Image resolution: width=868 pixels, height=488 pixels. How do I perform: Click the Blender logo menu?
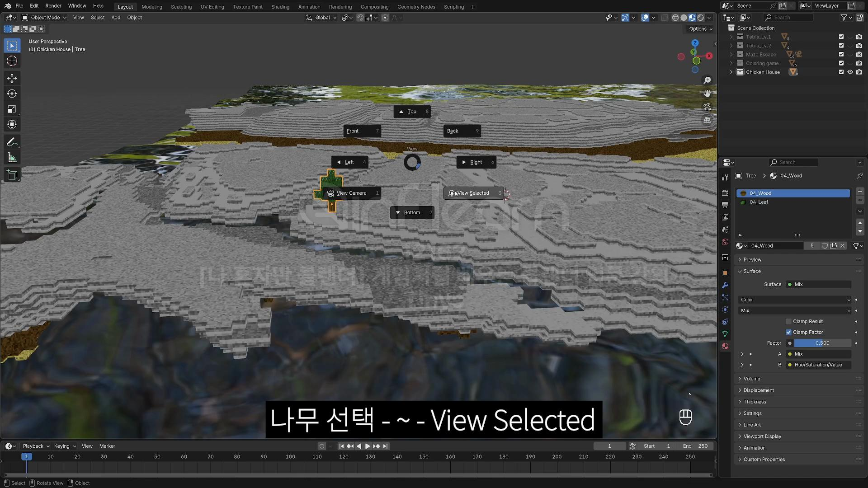(x=8, y=6)
